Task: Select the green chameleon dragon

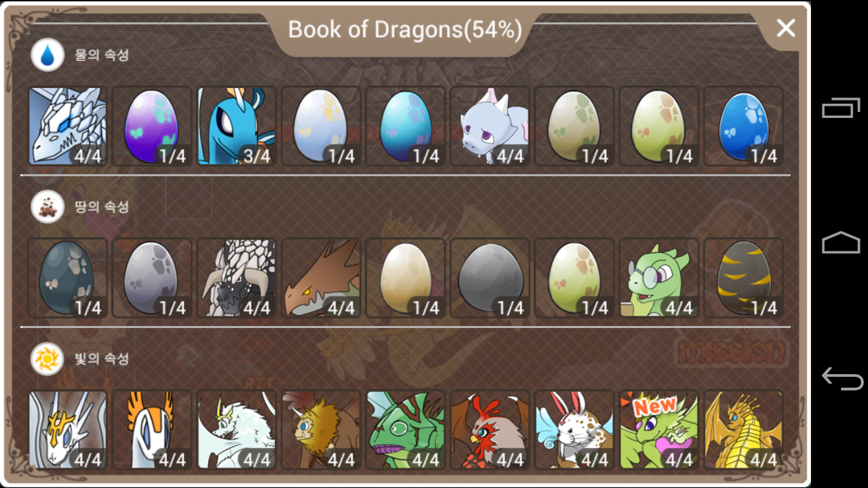Action: [x=405, y=429]
